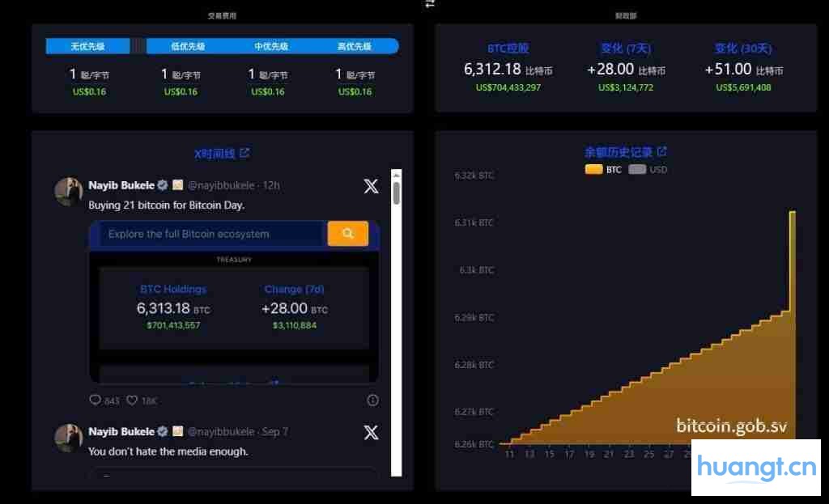Select the 无优先级 fee tier
The width and height of the screenshot is (829, 504).
click(x=87, y=46)
